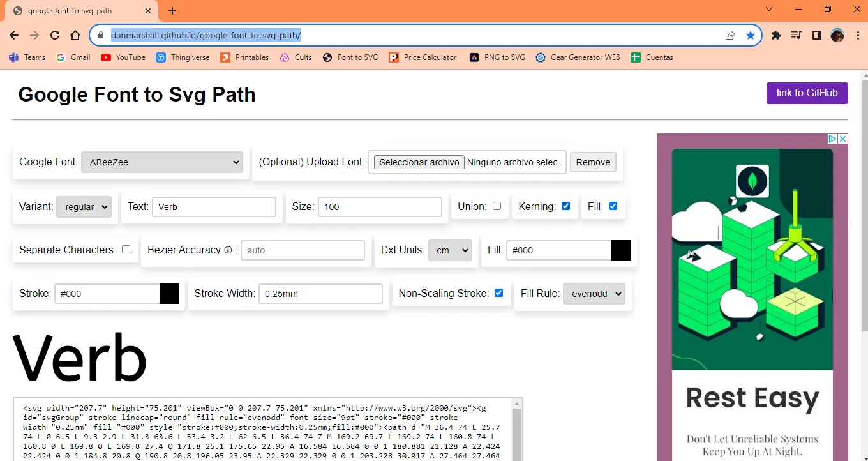Click the Bezier Accuracy info icon
This screenshot has height=461, width=868.
pos(228,250)
